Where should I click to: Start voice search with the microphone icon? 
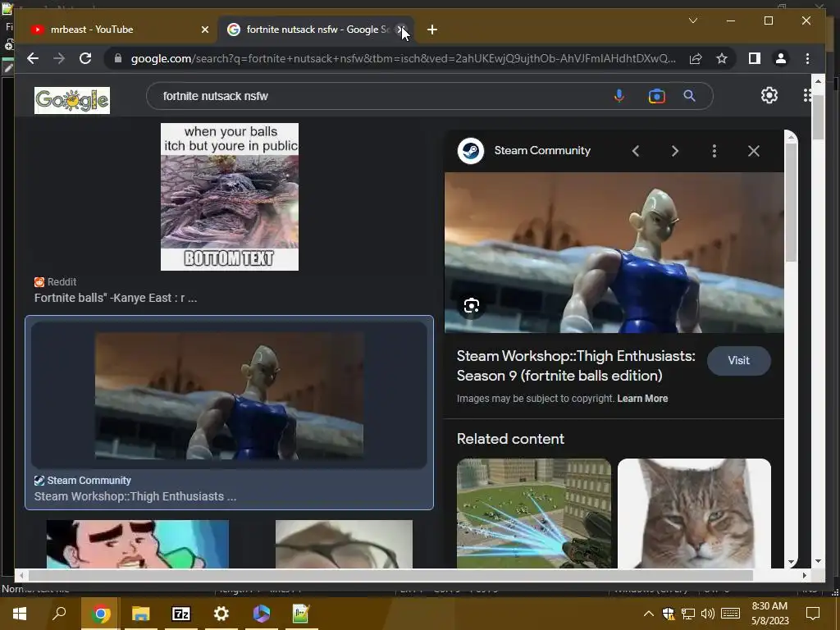pyautogui.click(x=619, y=96)
